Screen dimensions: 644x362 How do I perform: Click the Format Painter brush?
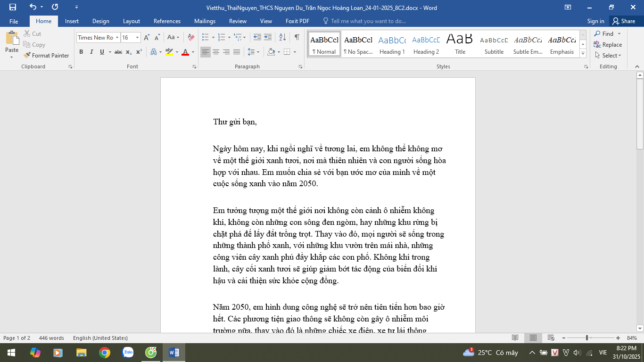coord(46,55)
